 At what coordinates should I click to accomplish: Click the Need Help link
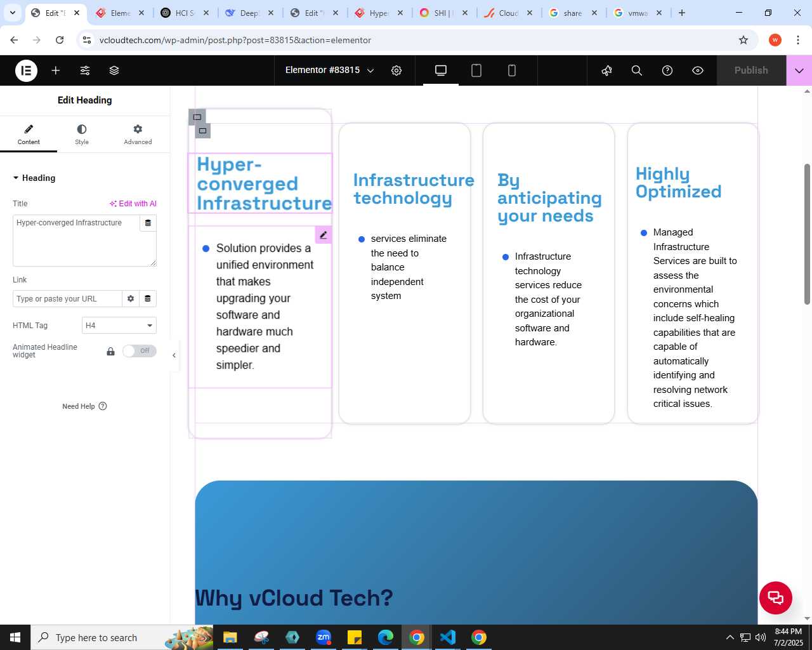[84, 406]
